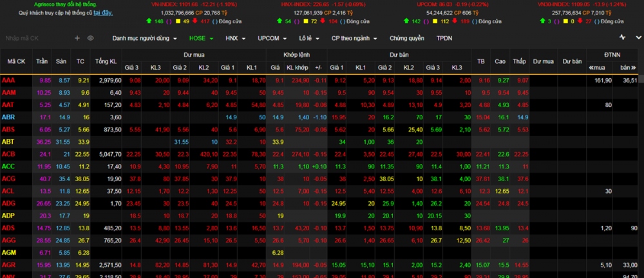Select stock symbol AAM

coord(8,92)
